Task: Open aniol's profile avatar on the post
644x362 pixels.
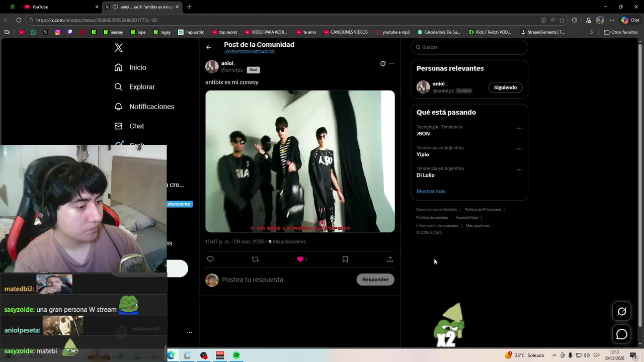Action: coord(212,66)
